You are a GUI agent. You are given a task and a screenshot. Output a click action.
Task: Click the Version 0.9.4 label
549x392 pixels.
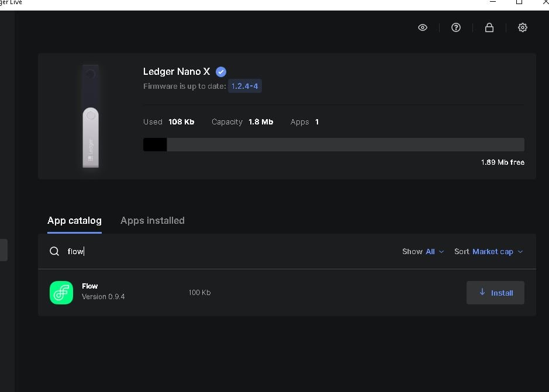103,297
